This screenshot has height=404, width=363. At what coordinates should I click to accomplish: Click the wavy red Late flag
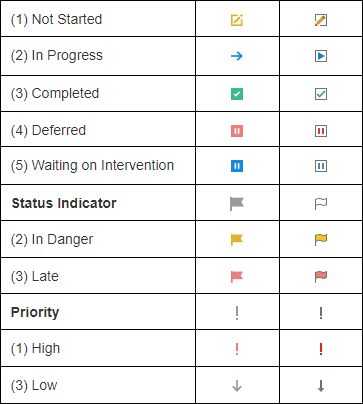(x=321, y=277)
